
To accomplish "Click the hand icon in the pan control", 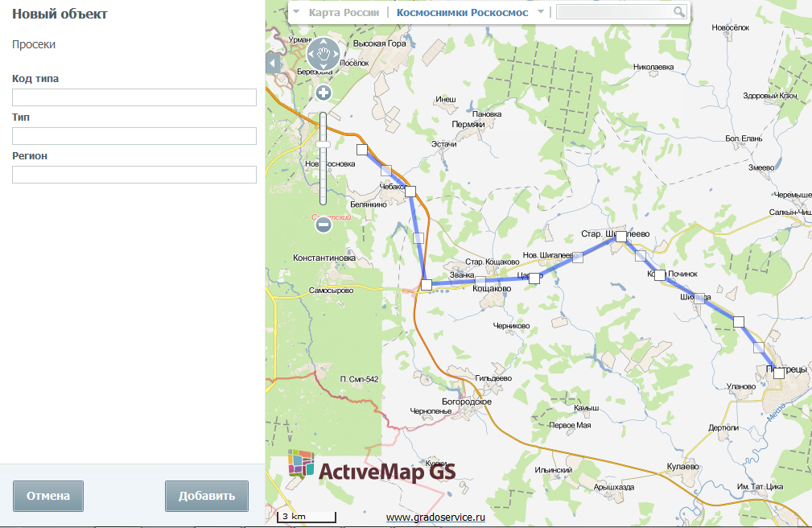I will (324, 53).
